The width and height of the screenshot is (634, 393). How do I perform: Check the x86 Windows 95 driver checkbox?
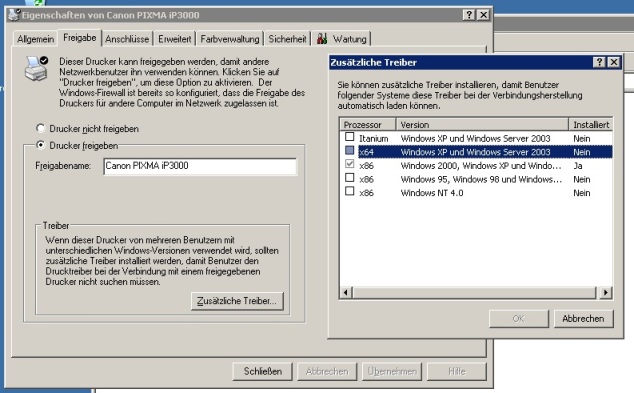(350, 178)
